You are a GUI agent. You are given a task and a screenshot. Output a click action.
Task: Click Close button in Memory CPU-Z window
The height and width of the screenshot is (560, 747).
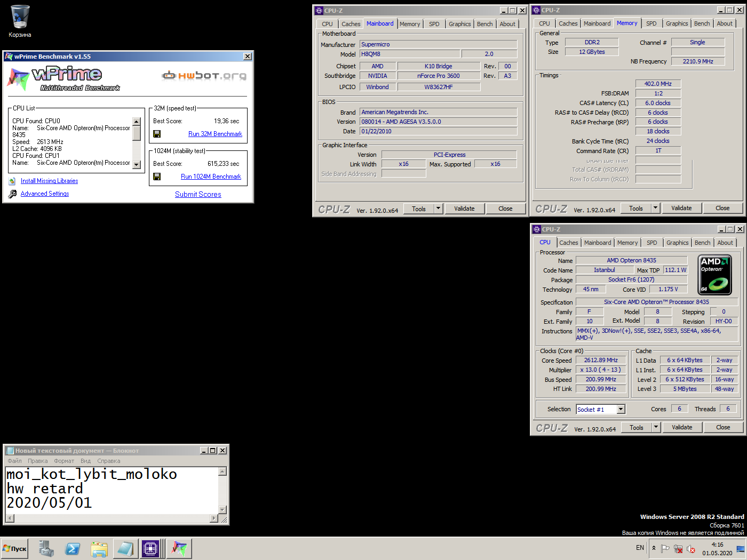point(722,208)
